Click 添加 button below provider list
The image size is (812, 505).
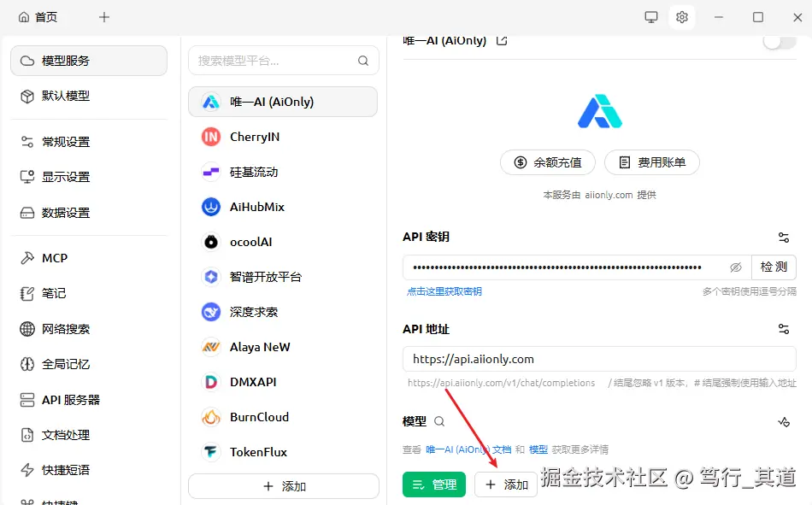[x=284, y=486]
